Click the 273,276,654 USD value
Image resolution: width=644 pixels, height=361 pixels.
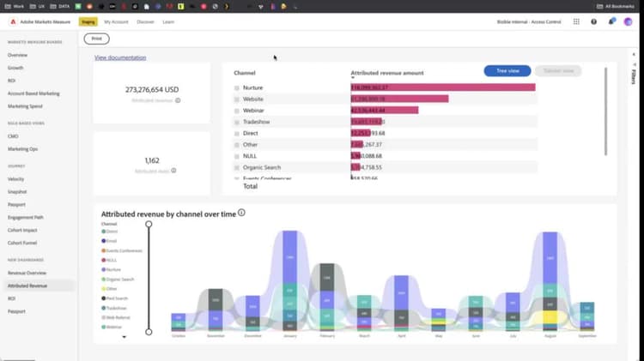[x=152, y=89]
